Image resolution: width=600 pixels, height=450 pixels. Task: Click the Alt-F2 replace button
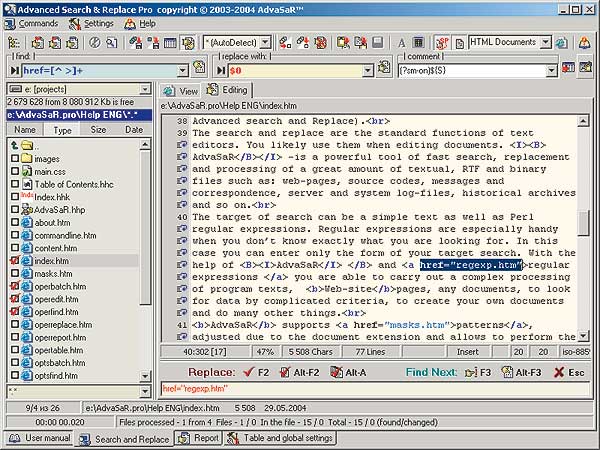pyautogui.click(x=299, y=372)
